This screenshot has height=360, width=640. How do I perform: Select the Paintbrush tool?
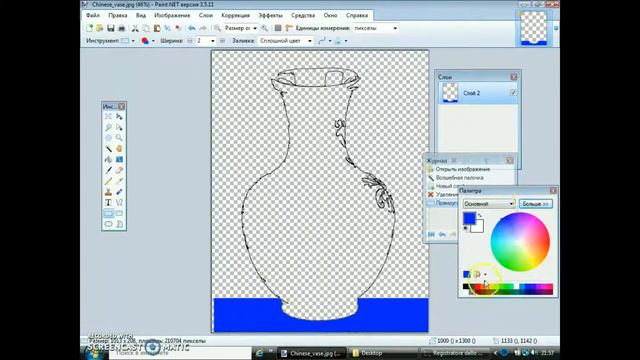tap(108, 170)
